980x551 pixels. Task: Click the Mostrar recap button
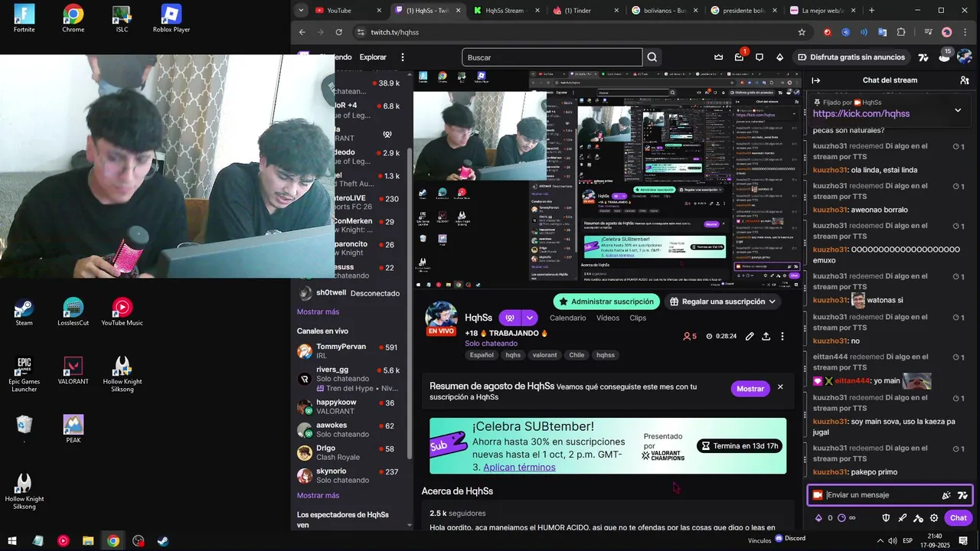click(750, 389)
